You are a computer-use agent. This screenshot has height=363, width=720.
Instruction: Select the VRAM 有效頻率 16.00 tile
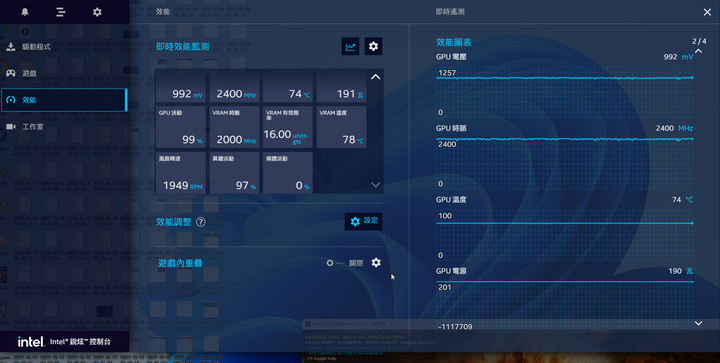288,127
